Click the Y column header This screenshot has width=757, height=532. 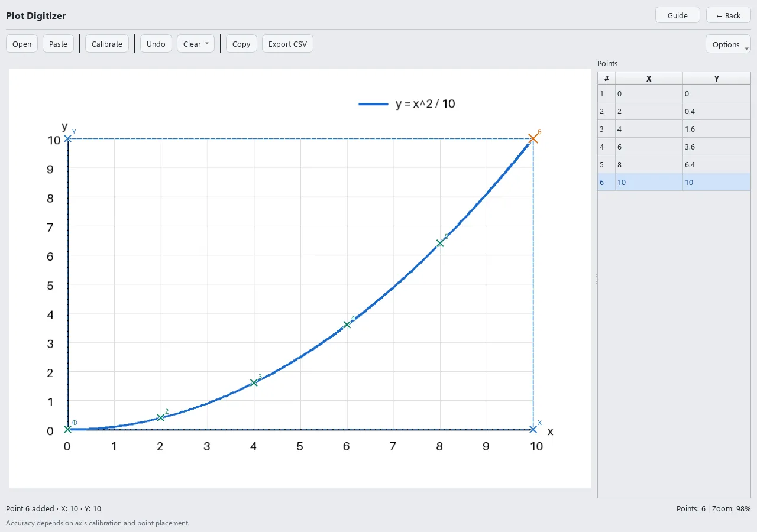coord(717,79)
